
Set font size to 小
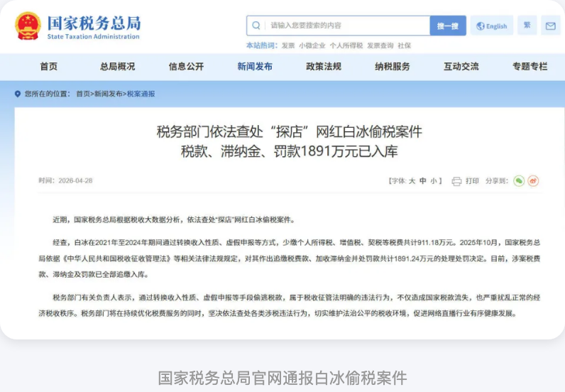(x=434, y=181)
